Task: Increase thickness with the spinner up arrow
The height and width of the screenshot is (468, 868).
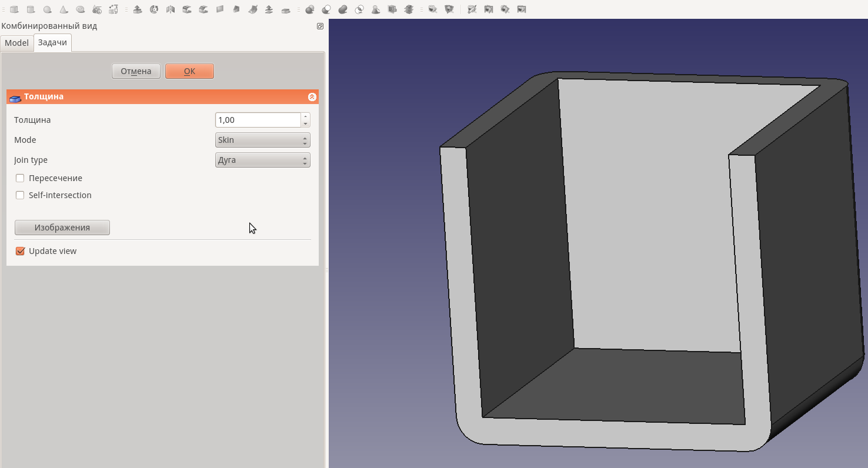Action: pos(305,117)
